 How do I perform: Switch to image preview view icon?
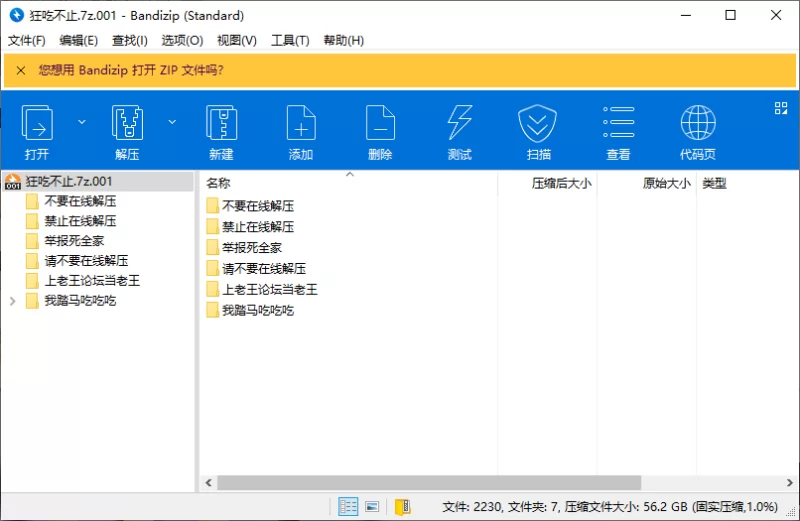372,507
